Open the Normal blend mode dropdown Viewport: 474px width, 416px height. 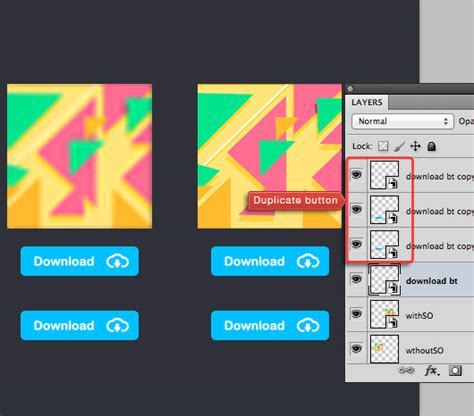click(x=402, y=121)
